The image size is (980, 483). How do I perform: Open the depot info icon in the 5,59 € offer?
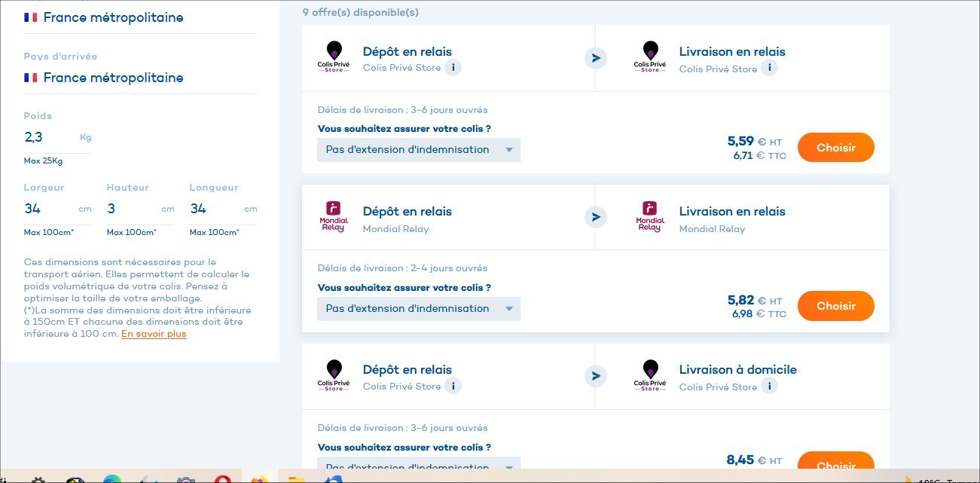tap(453, 68)
